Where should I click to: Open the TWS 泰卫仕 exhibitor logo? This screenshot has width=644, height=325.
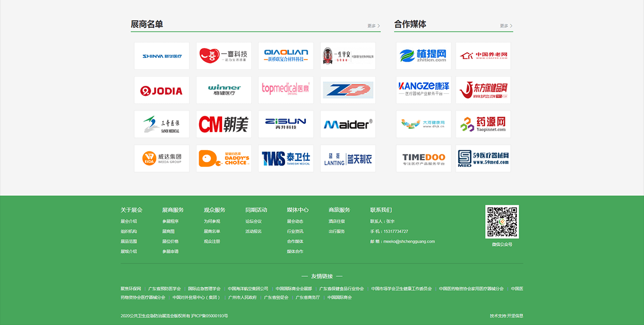[x=286, y=159]
